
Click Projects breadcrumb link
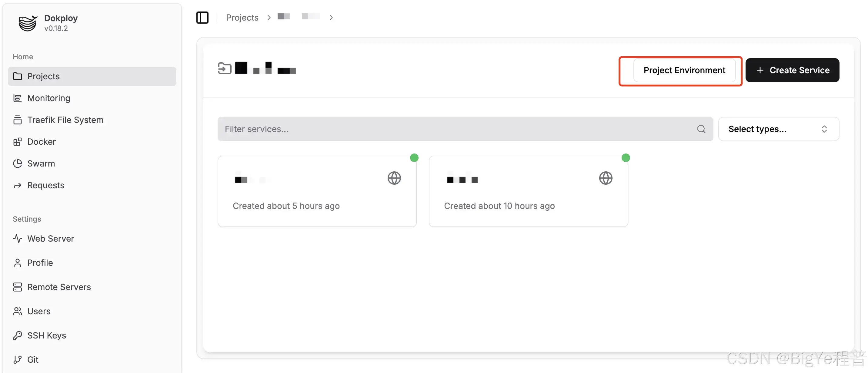242,18
